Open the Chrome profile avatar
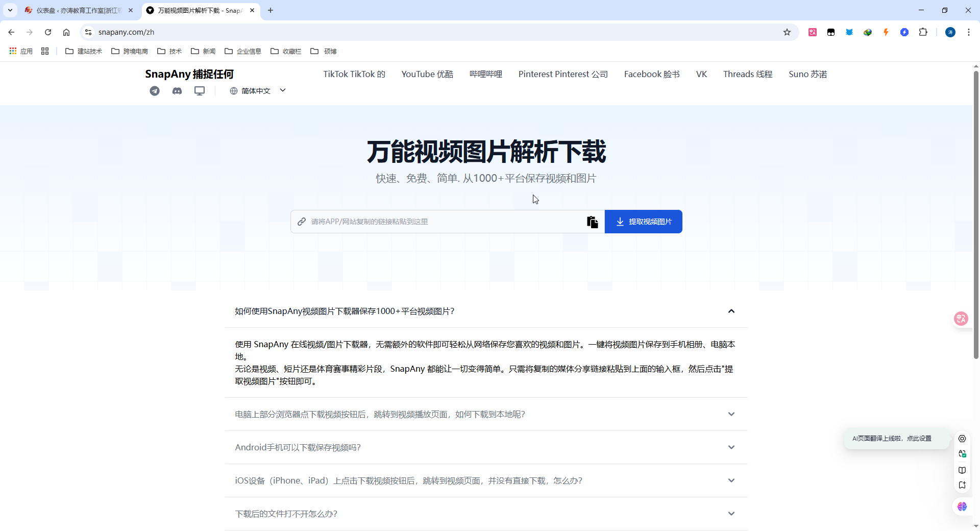This screenshot has width=980, height=531. (950, 32)
